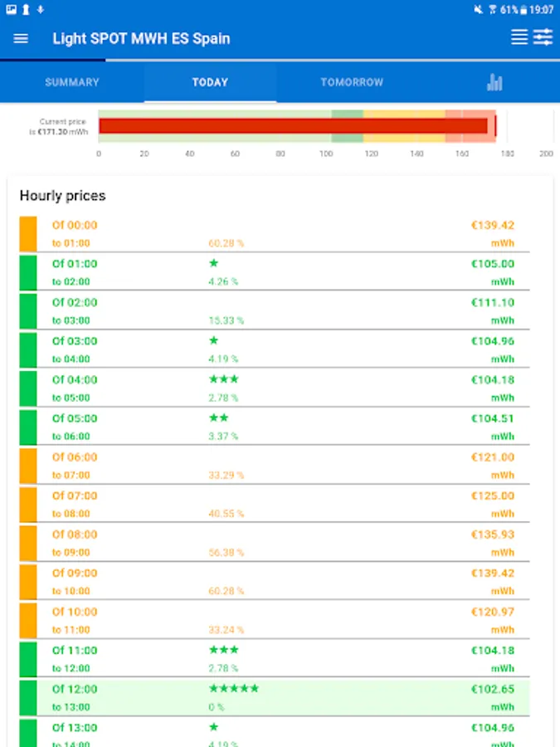Click the single star for 03:00

(214, 340)
